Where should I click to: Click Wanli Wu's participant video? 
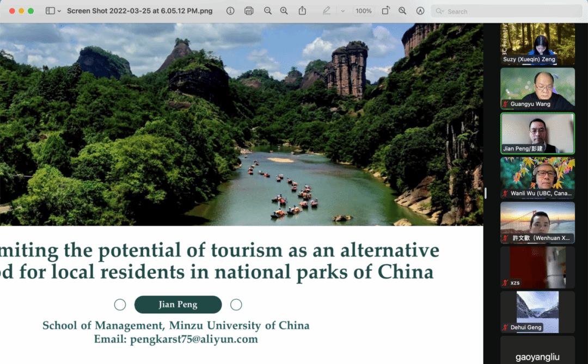point(537,177)
